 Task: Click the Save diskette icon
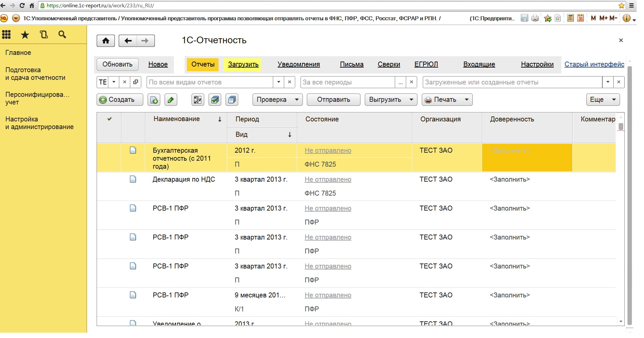pyautogui.click(x=524, y=18)
